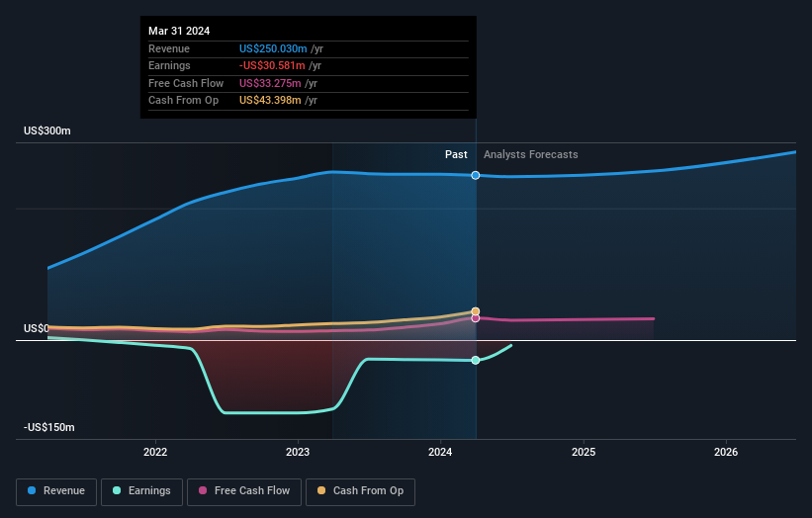The height and width of the screenshot is (518, 812).
Task: Toggle the Earnings legend button
Action: pos(141,491)
